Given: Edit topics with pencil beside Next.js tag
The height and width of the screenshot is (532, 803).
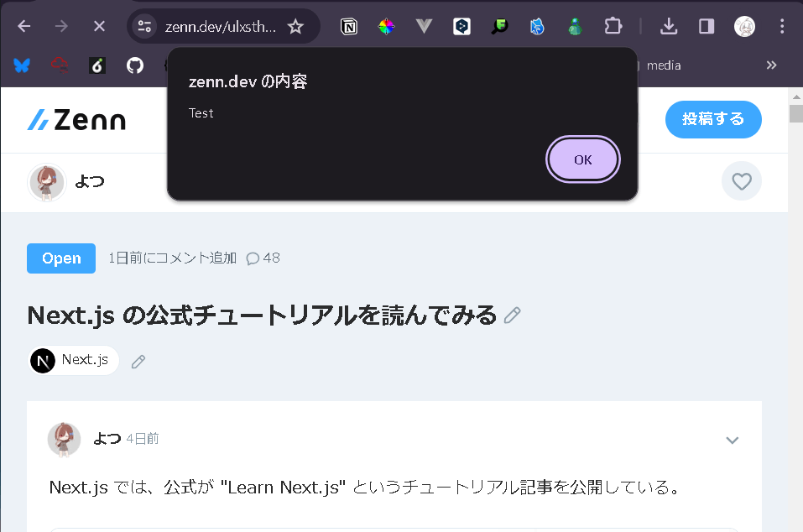Looking at the screenshot, I should tap(138, 362).
